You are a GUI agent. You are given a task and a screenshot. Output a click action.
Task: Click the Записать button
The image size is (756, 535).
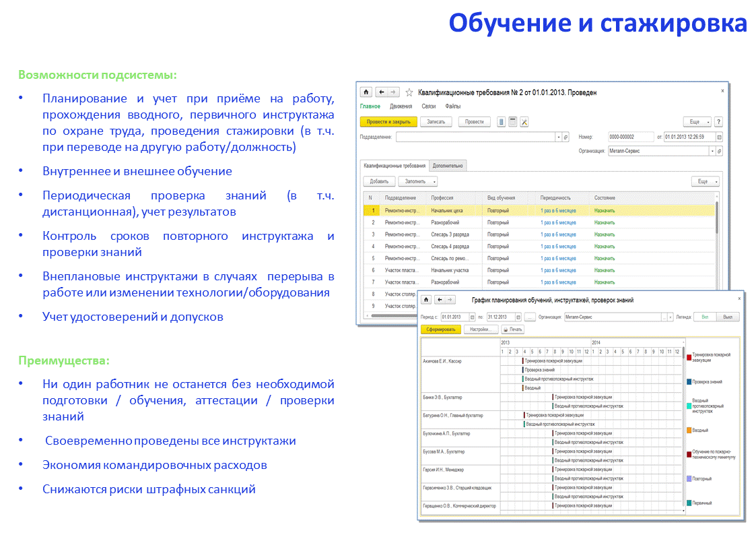[436, 122]
